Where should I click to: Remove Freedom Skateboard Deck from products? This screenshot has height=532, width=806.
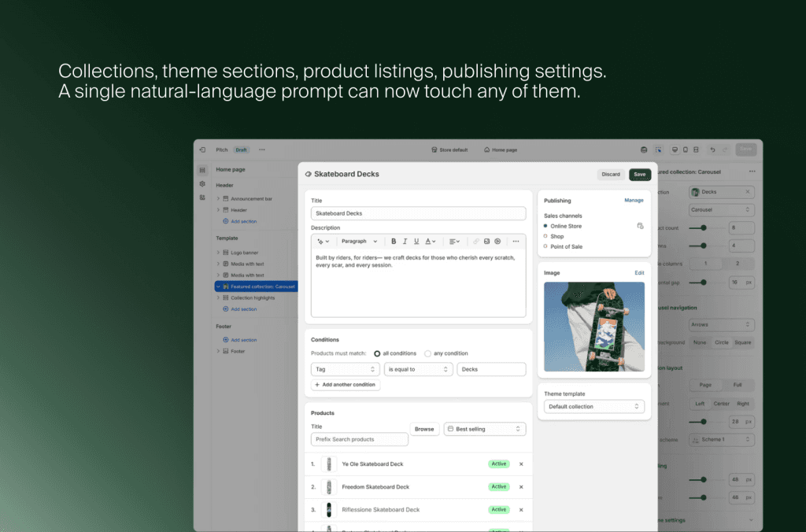coord(521,487)
